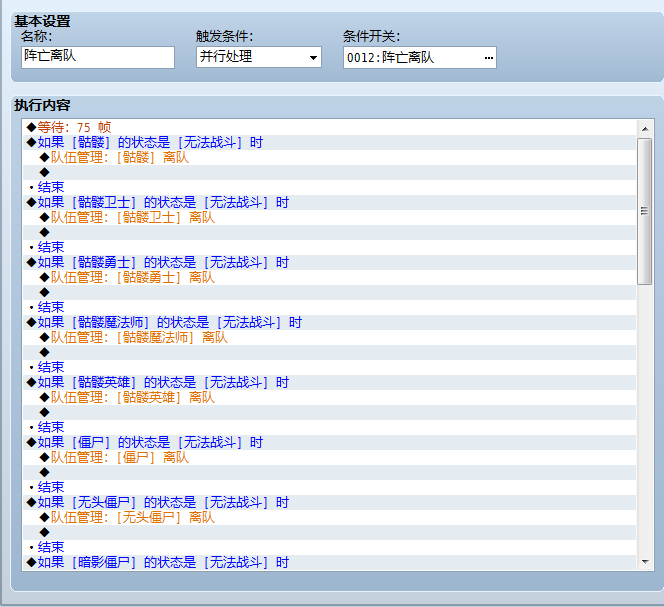Select the 结束 line after the [骷髅卫士] block
664x607 pixels.
tap(329, 247)
